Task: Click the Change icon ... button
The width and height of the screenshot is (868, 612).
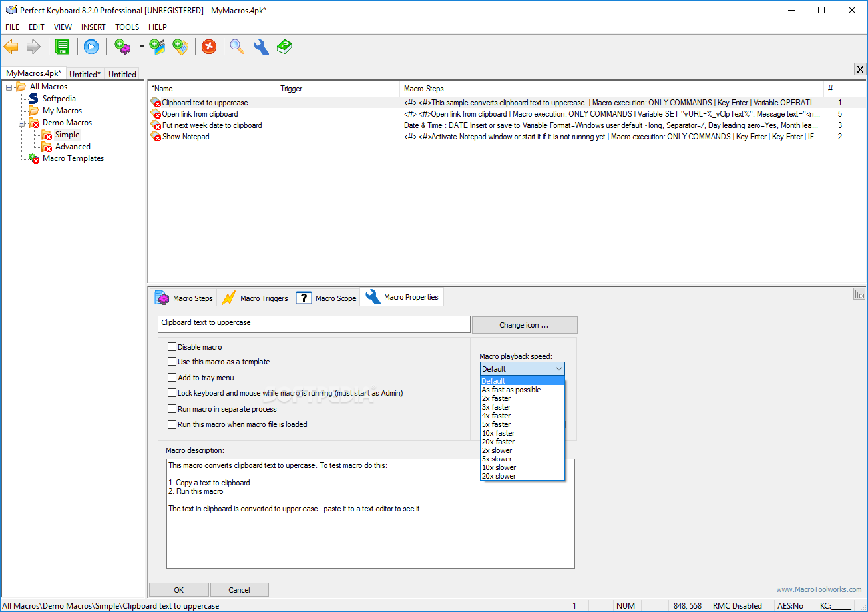Action: point(525,325)
